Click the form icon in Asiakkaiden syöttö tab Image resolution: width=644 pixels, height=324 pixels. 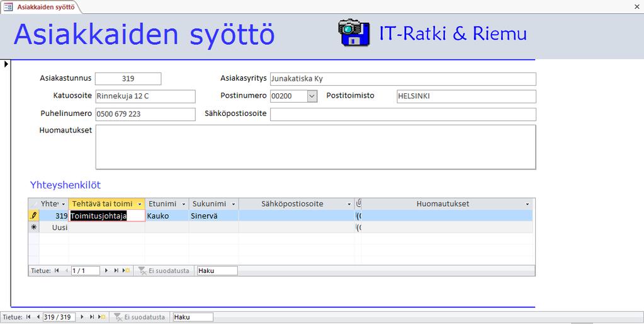pos(8,7)
